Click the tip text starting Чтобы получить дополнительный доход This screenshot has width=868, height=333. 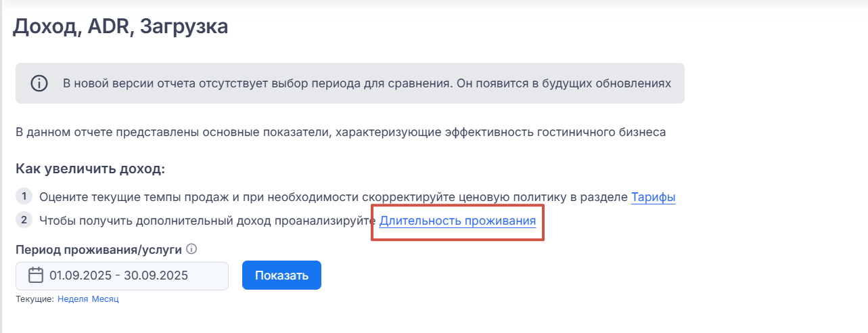coord(207,221)
